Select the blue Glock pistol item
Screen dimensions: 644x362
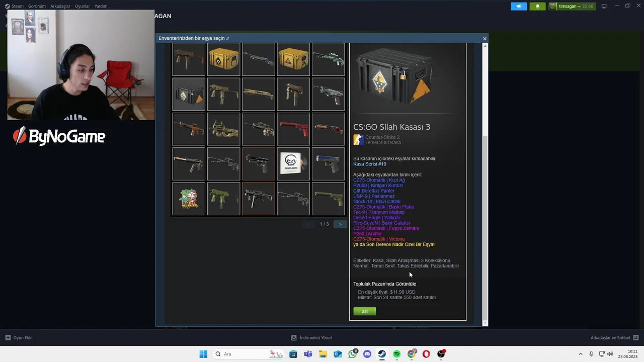(328, 164)
